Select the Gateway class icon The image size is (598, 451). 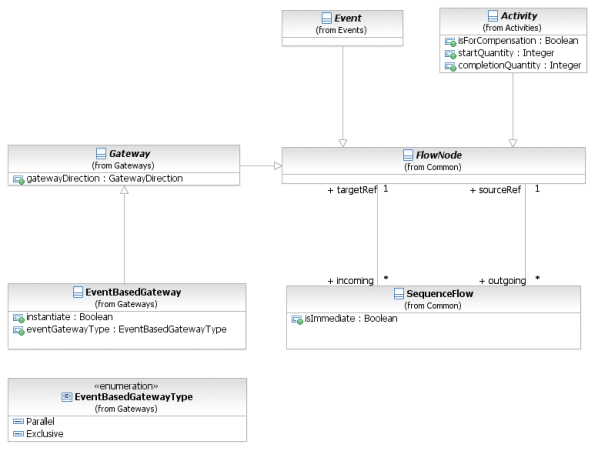pyautogui.click(x=101, y=154)
